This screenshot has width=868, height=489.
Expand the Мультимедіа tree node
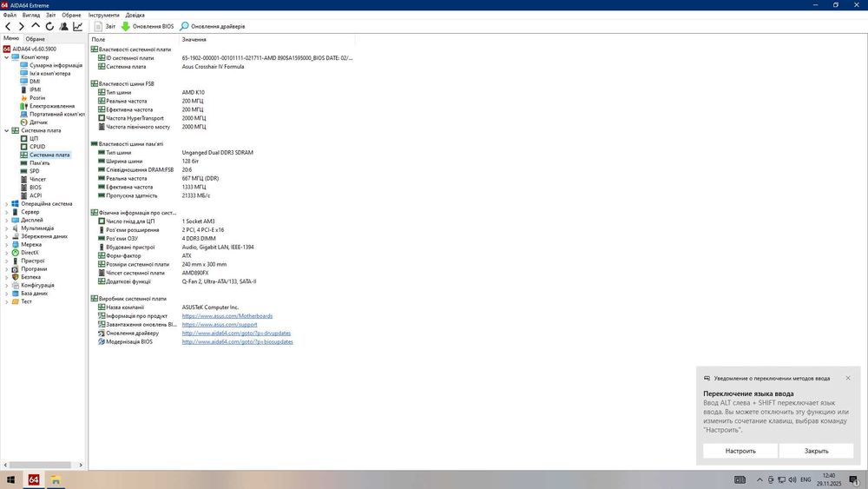(7, 228)
